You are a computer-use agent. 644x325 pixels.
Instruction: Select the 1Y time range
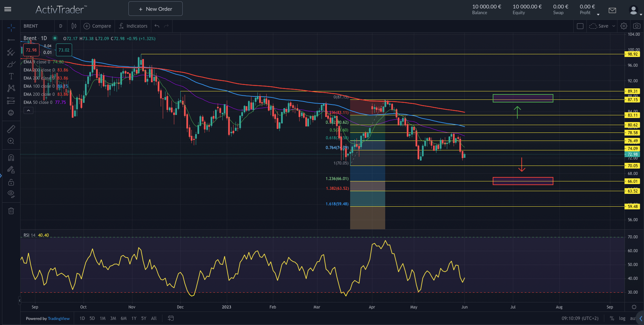[134, 318]
